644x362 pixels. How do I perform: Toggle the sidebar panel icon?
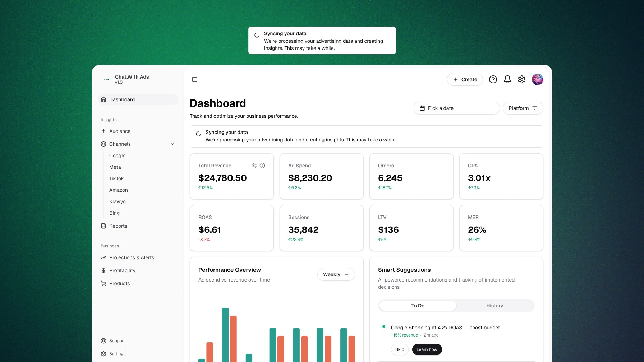[195, 79]
